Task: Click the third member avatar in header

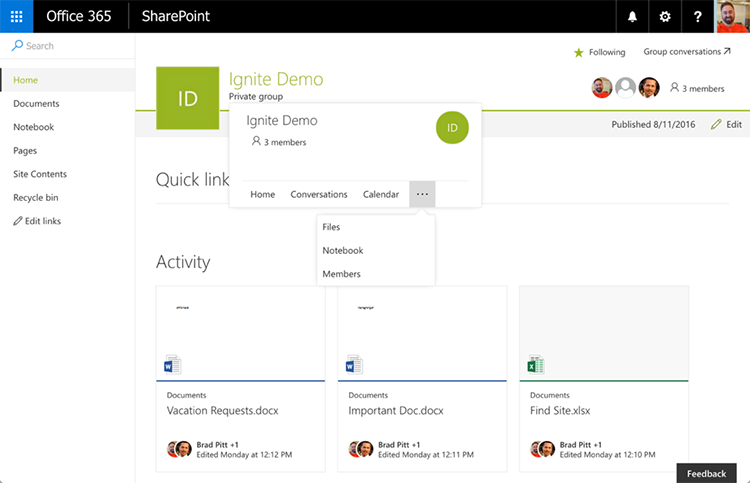Action: [x=649, y=88]
